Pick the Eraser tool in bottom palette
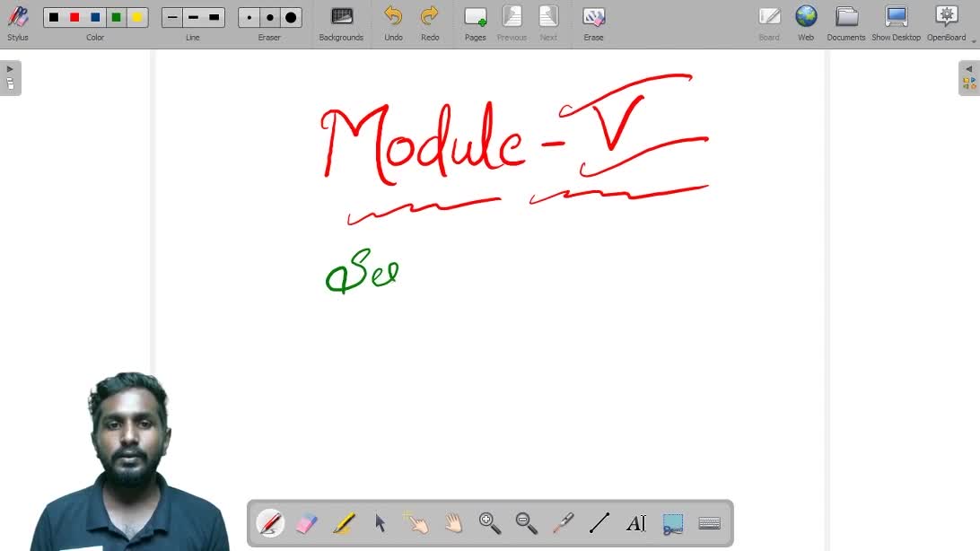This screenshot has width=980, height=551. (x=307, y=523)
